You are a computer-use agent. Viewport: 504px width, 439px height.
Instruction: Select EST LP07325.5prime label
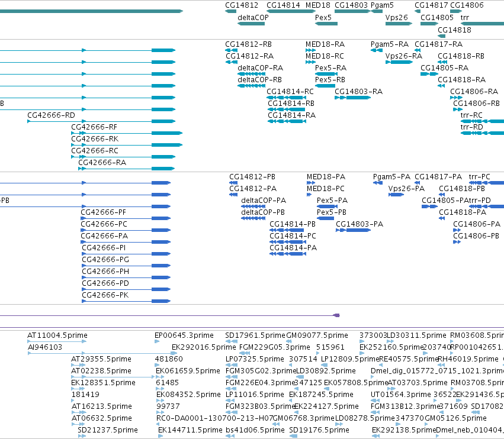255,359
